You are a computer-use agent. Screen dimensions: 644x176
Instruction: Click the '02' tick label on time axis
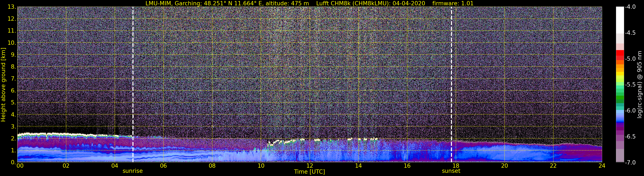(66, 166)
